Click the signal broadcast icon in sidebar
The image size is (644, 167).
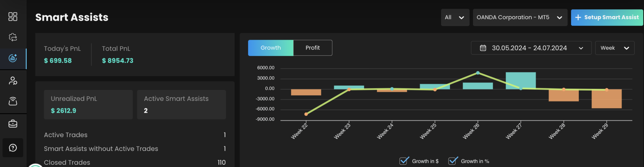point(13,101)
